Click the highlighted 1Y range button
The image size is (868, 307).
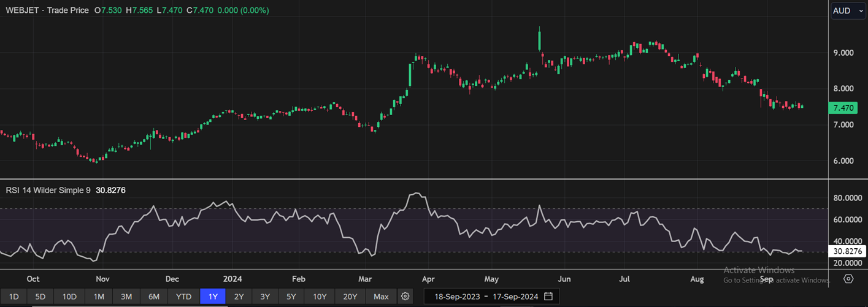213,297
